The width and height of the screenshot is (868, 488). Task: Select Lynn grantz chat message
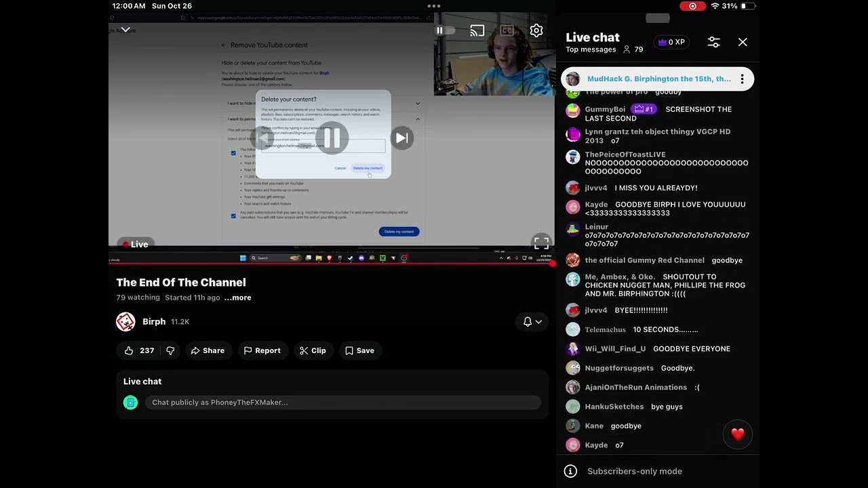pyautogui.click(x=658, y=136)
